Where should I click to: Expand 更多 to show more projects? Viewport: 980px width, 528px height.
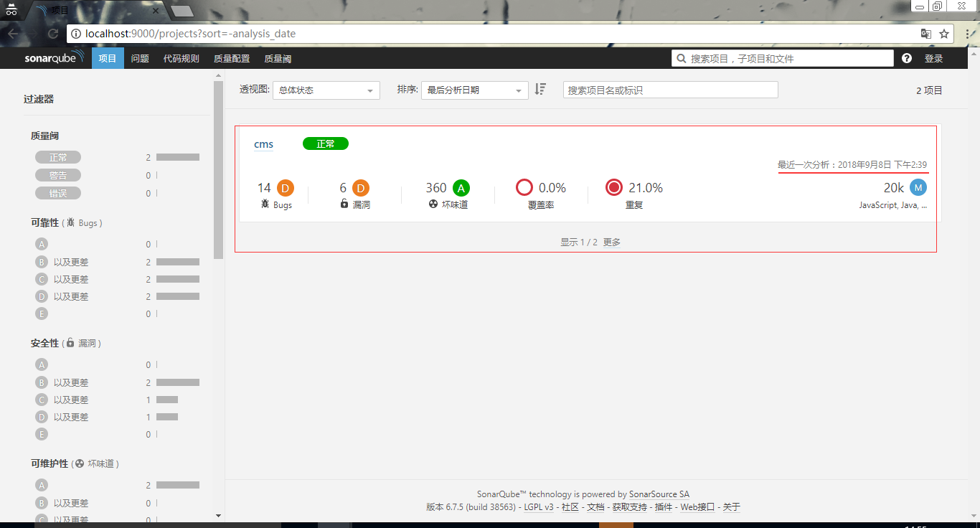(x=613, y=242)
